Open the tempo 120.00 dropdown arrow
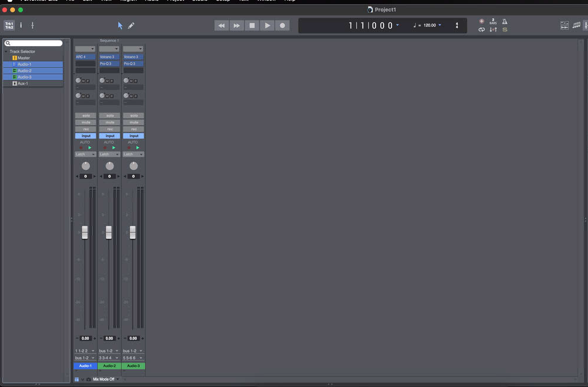Screen dimensions: 588x387 (x=440, y=25)
